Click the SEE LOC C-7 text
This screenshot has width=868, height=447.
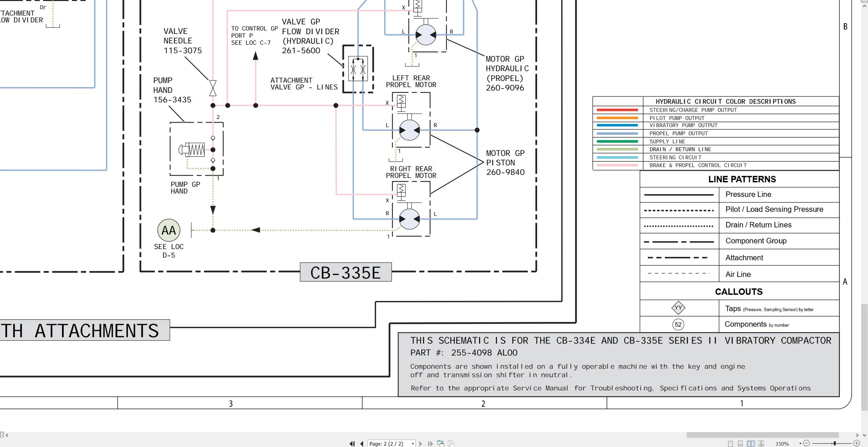(x=251, y=43)
